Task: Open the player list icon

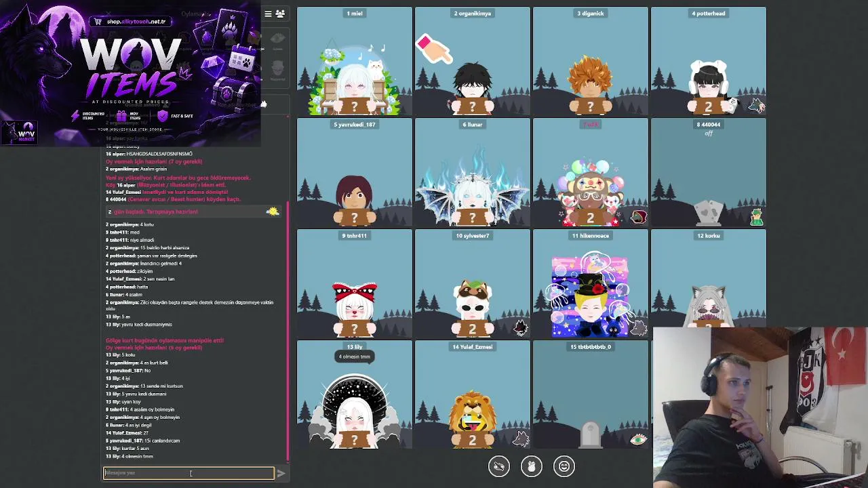Action: click(280, 14)
